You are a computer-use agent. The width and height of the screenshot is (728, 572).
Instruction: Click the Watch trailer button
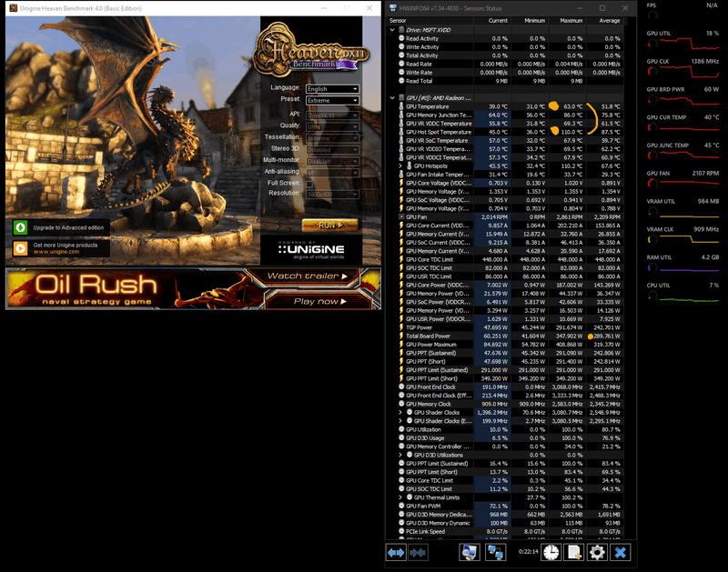pyautogui.click(x=307, y=276)
